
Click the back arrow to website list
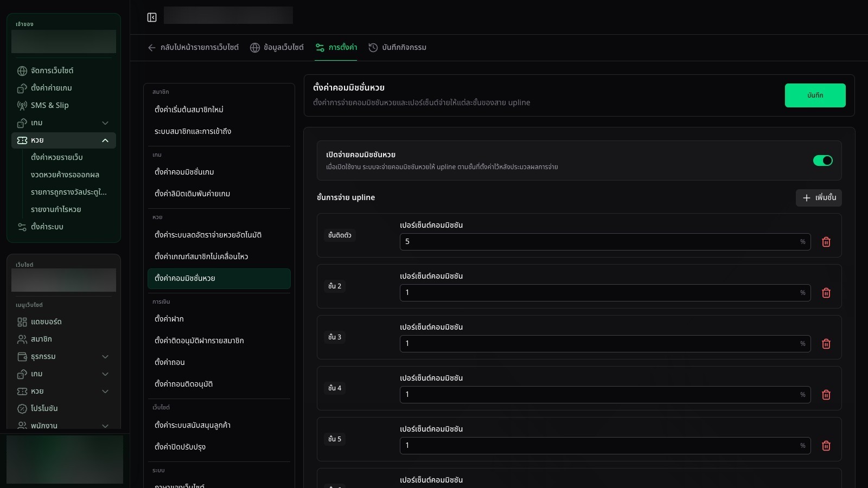pyautogui.click(x=152, y=48)
